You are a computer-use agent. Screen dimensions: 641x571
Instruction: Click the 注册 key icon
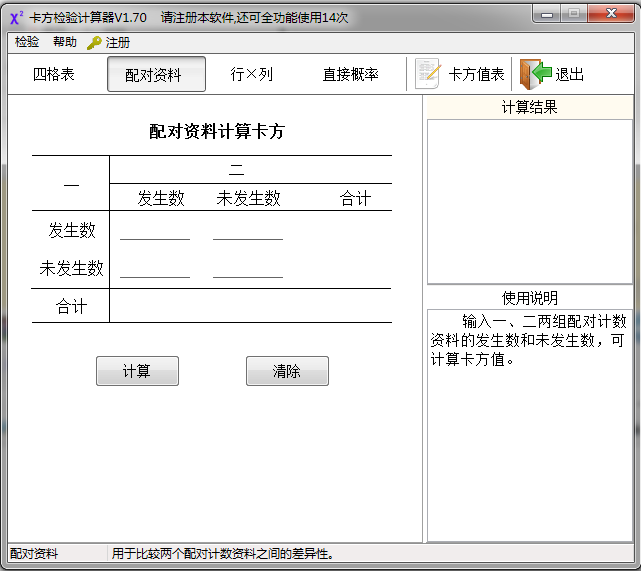(94, 43)
